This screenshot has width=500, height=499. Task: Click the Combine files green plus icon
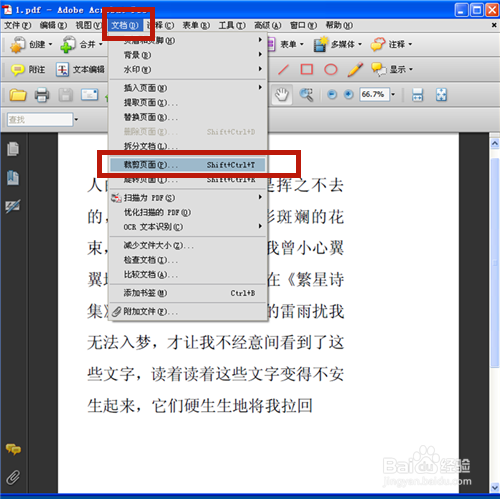click(x=68, y=44)
